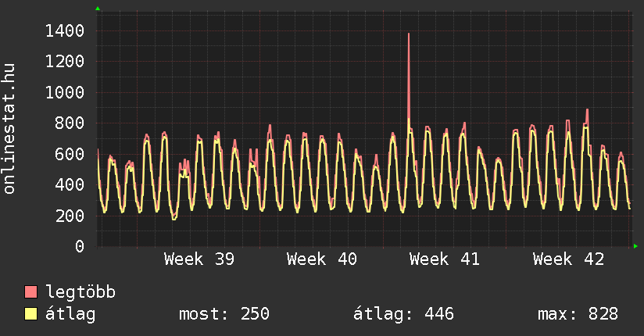644x336 pixels.
Task: Click the legtöbb legend text label
Action: 80,293
